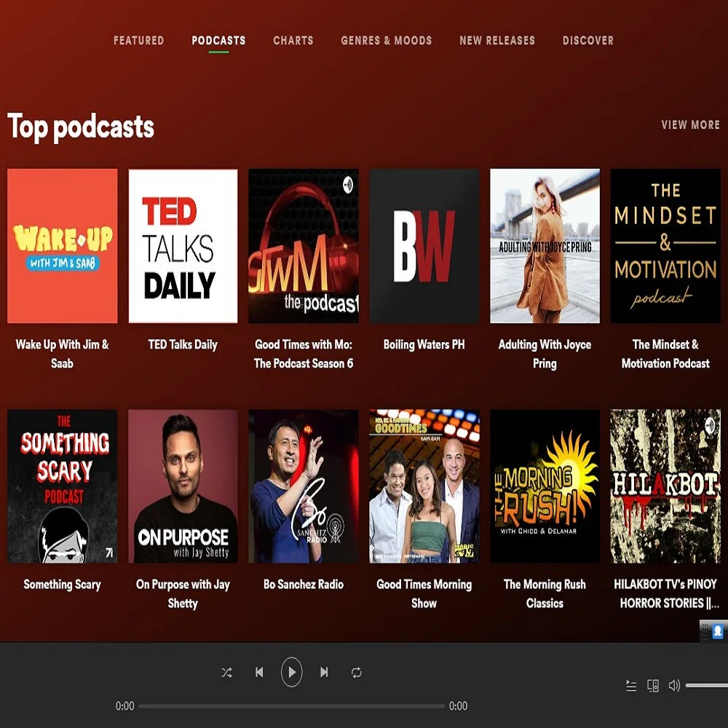Open the Charts tab
The width and height of the screenshot is (728, 728).
(x=293, y=40)
